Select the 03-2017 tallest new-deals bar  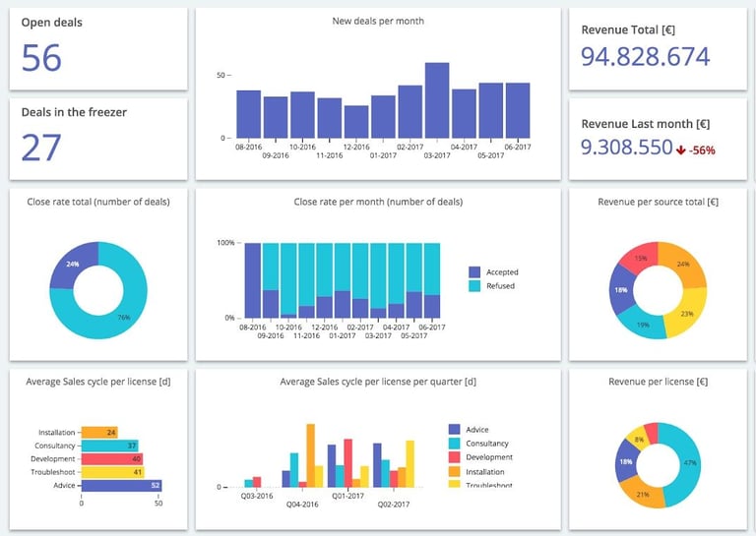[437, 100]
